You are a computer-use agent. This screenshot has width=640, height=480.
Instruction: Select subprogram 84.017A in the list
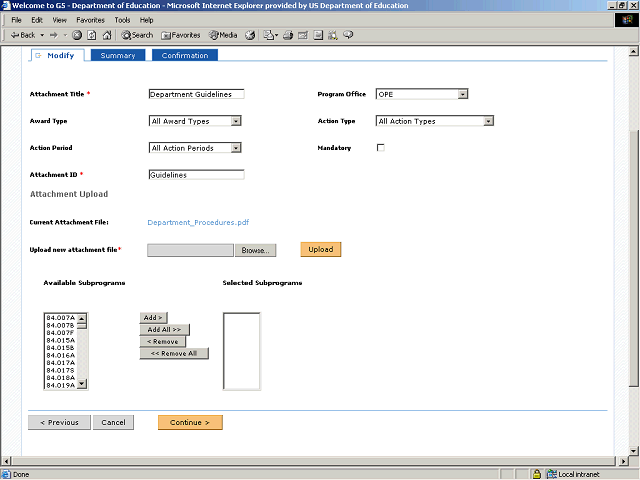click(x=60, y=363)
